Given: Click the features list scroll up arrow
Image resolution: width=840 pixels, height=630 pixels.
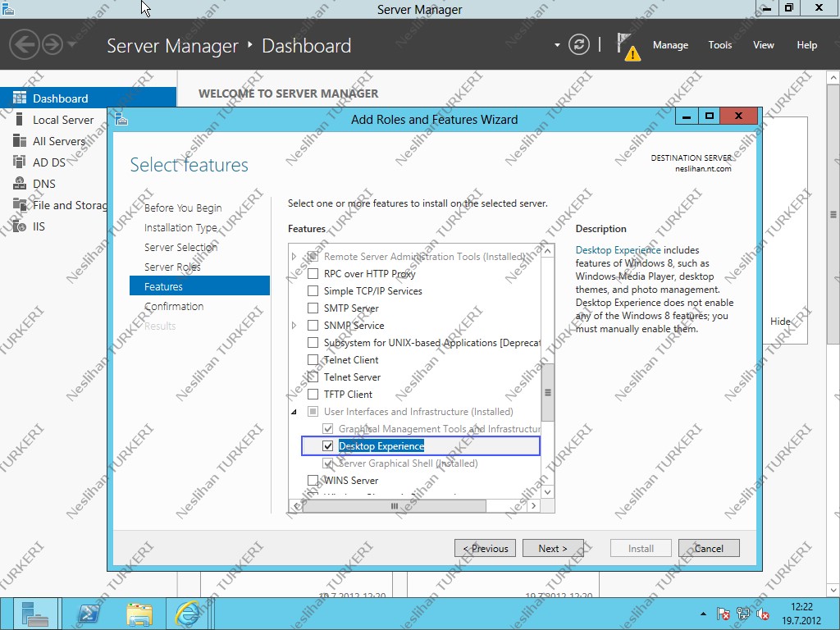Looking at the screenshot, I should tap(547, 251).
